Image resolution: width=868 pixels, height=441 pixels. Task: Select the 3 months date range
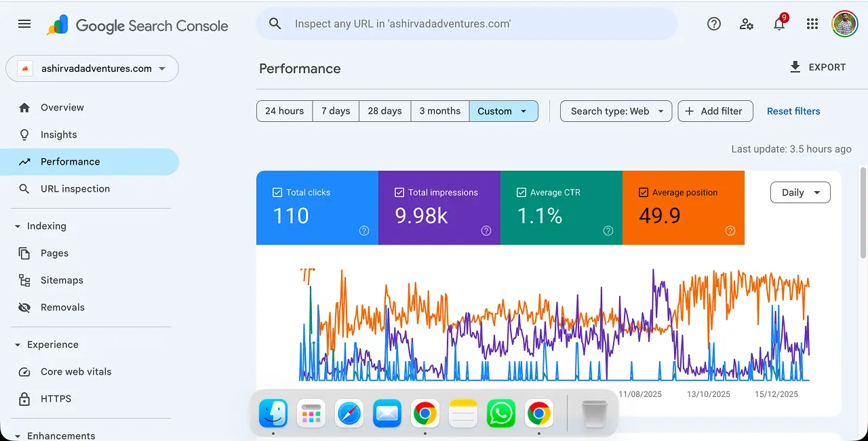click(439, 111)
